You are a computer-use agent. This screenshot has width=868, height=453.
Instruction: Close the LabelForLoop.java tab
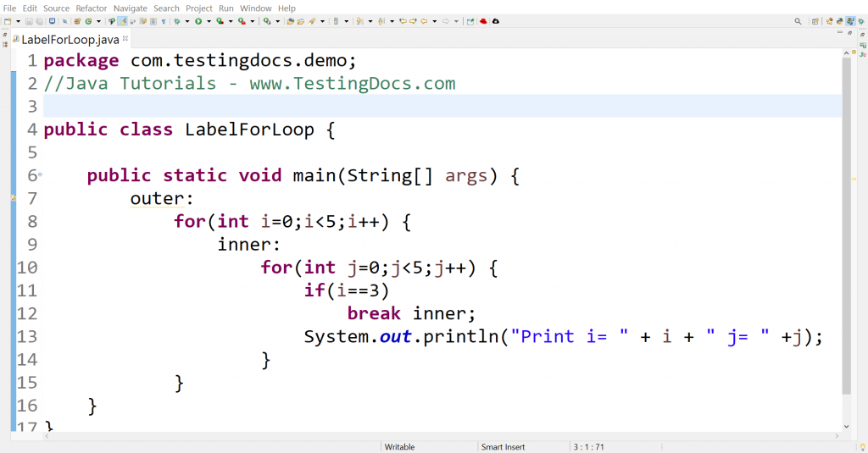click(x=127, y=39)
